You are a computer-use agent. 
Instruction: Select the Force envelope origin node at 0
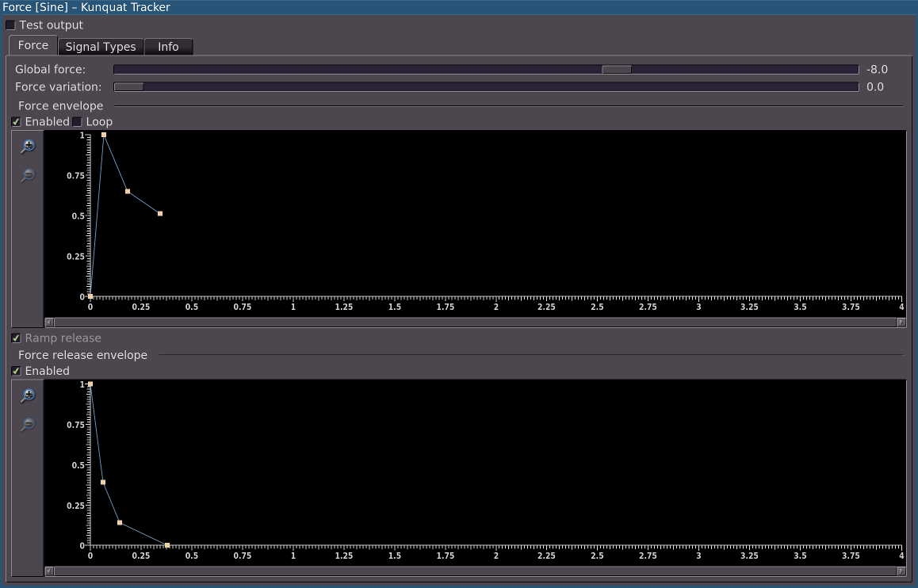pyautogui.click(x=90, y=296)
